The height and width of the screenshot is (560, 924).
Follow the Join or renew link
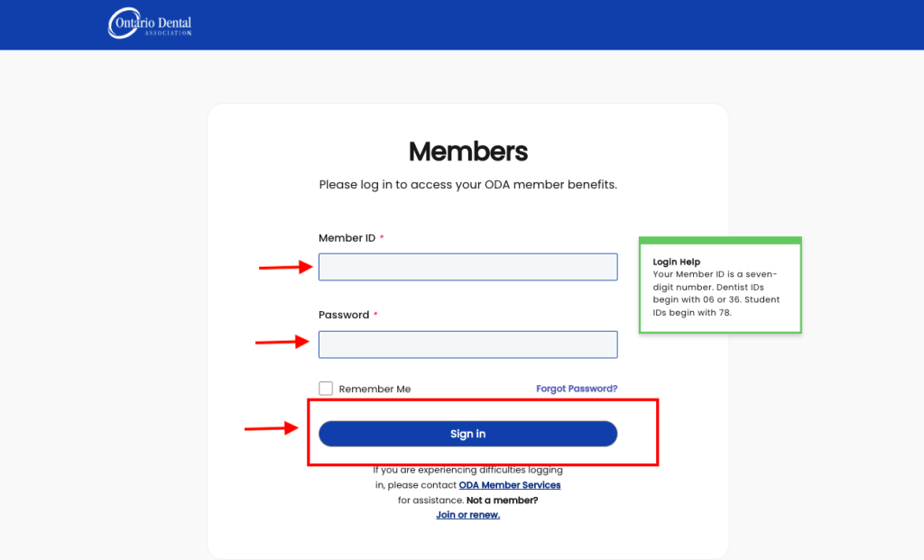coord(468,515)
